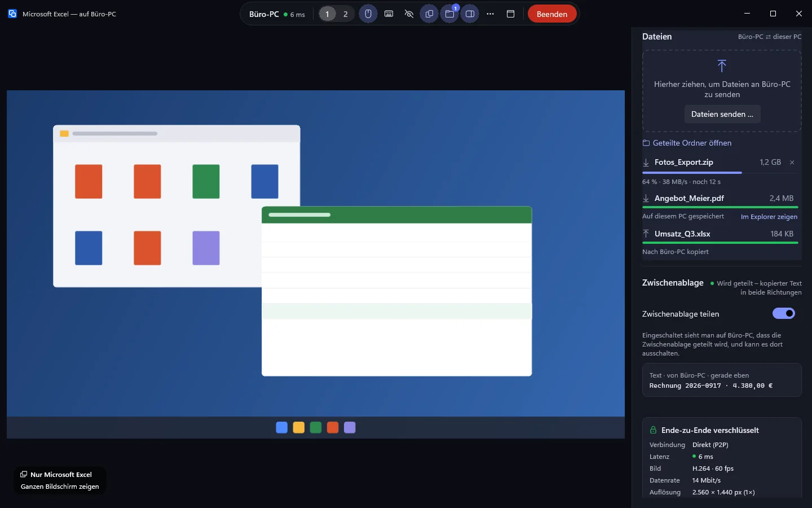Select the Angebot_Meier.pdf file name
Viewport: 812px width, 508px height.
pyautogui.click(x=689, y=198)
